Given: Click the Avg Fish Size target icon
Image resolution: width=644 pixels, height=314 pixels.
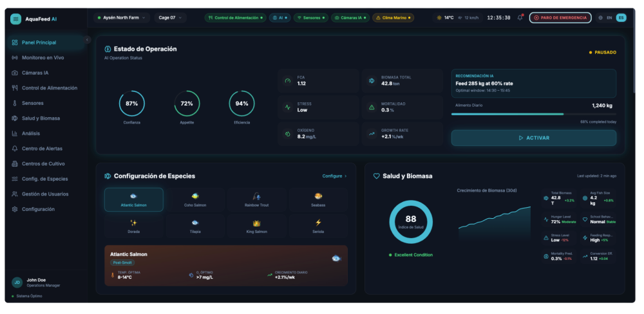Looking at the screenshot, I should tap(585, 198).
